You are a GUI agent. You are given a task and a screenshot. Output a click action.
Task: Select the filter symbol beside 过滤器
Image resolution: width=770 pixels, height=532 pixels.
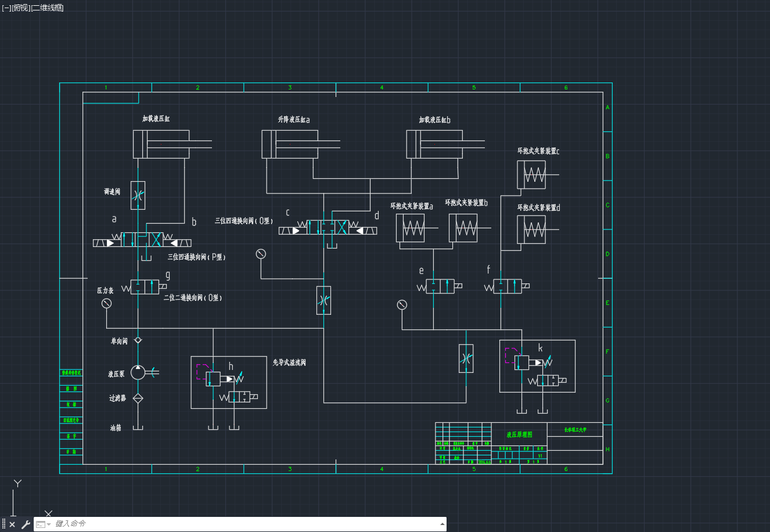coord(138,398)
